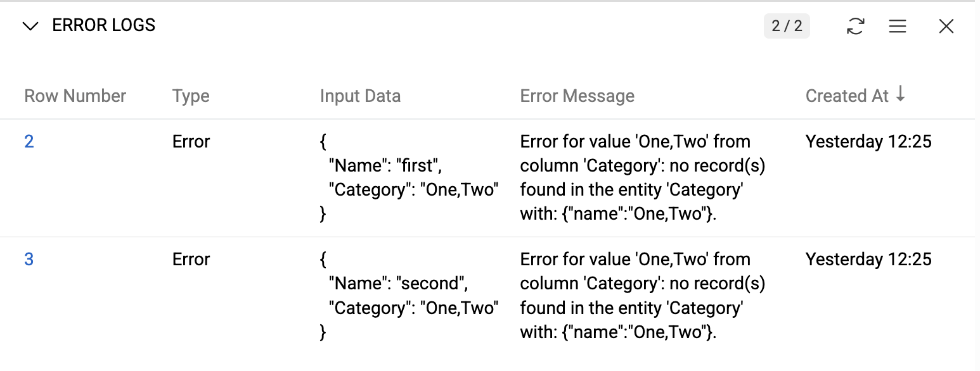Open row number 3 details link
The image size is (980, 371).
pos(29,259)
